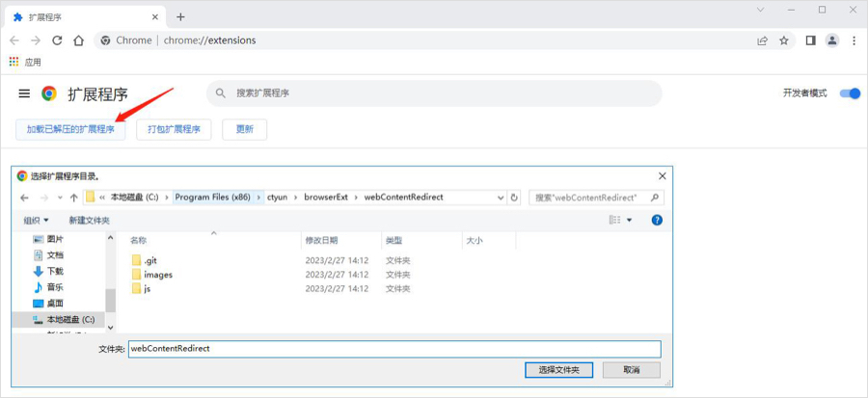The height and width of the screenshot is (398, 868).
Task: Click 加载已解压的扩展程序 button
Action: point(70,129)
